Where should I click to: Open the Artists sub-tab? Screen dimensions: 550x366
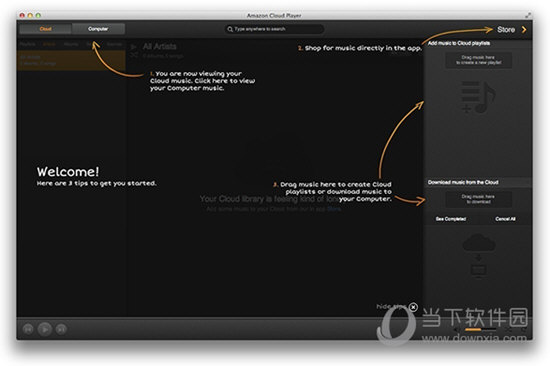tap(49, 44)
